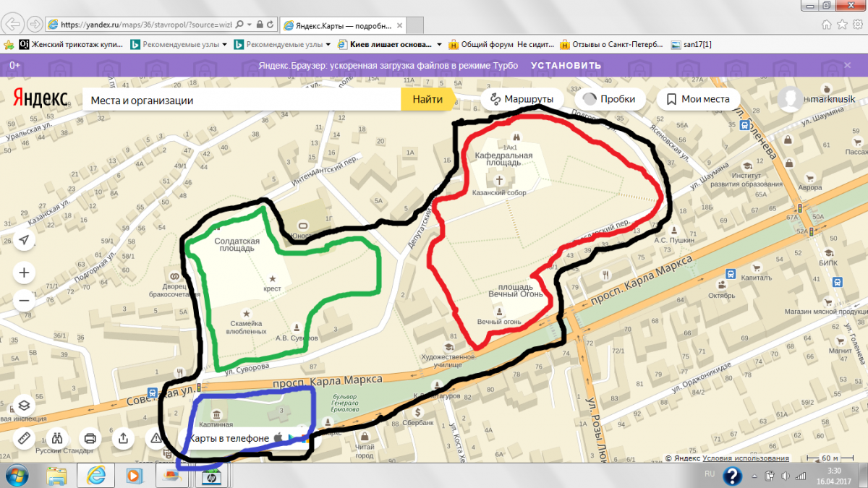Click the Вечный огонь monument marker

click(x=498, y=310)
